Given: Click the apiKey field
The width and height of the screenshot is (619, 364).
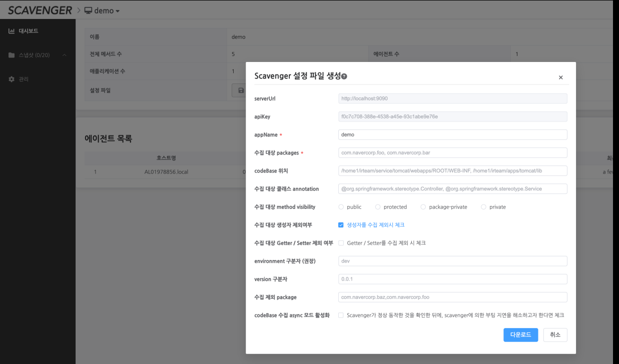Looking at the screenshot, I should click(453, 116).
